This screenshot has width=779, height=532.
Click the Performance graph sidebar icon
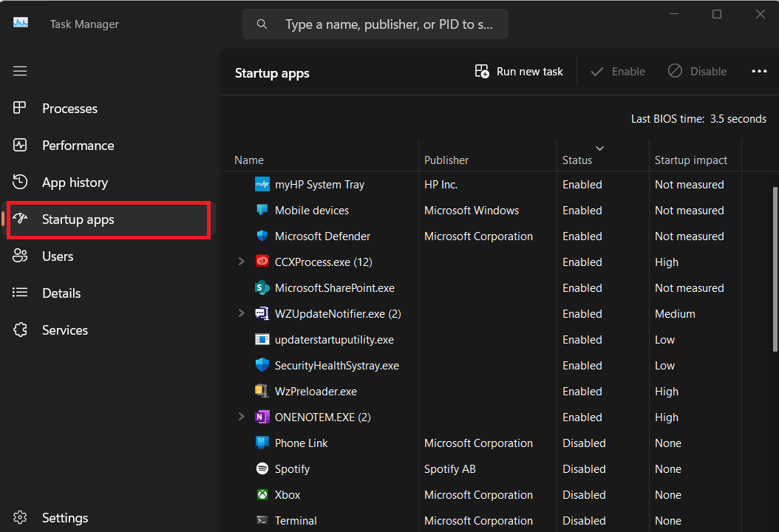[x=20, y=145]
